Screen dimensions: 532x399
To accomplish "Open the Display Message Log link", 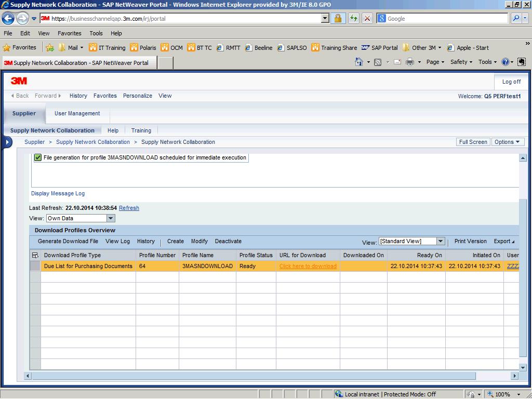I will (x=58, y=193).
